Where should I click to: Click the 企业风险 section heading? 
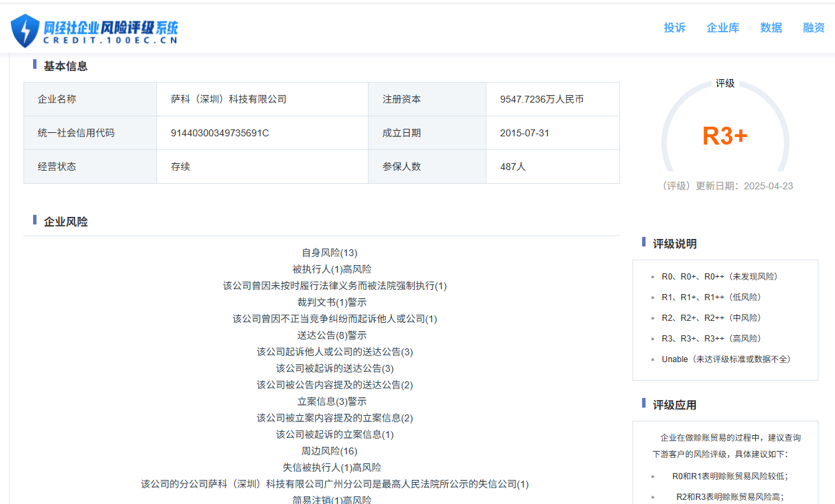click(65, 222)
